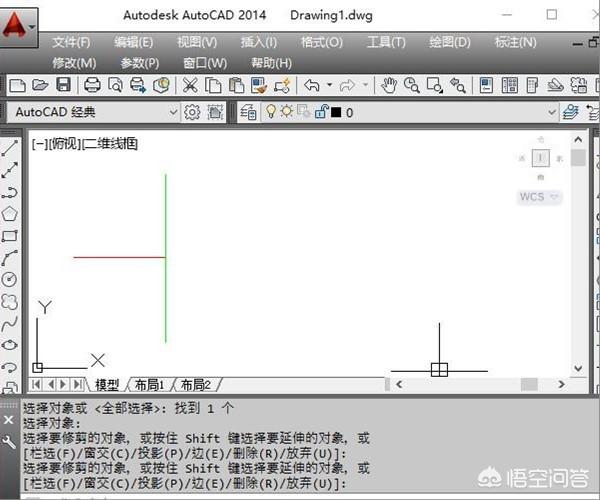
Task: Open Tool Palettes window icon
Action: coord(532,85)
